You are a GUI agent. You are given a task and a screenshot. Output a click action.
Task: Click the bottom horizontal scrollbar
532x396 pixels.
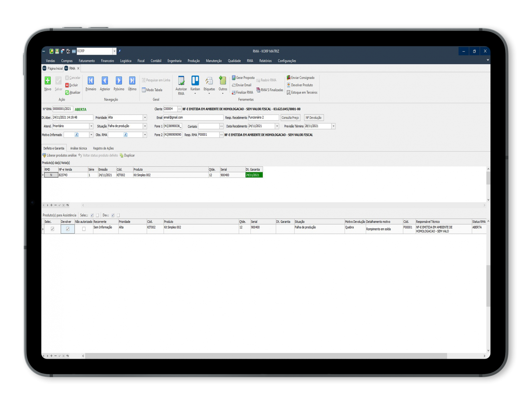[x=266, y=356]
